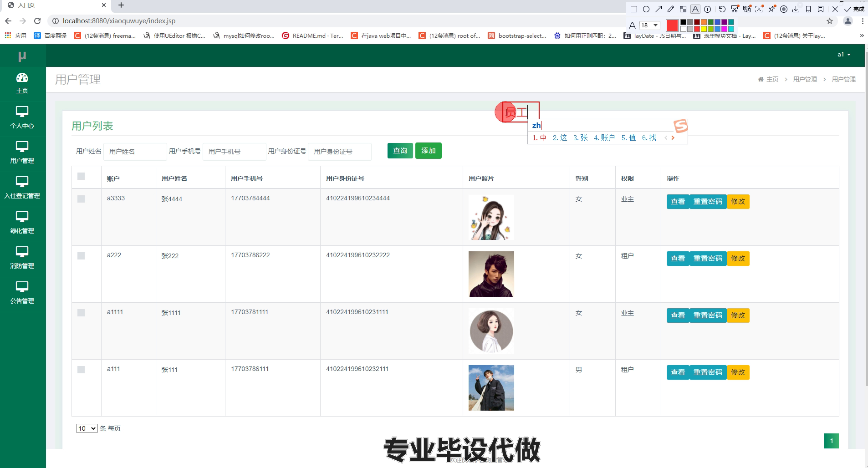Click the OCR text recognition icon
The width and height of the screenshot is (868, 468).
click(759, 9)
